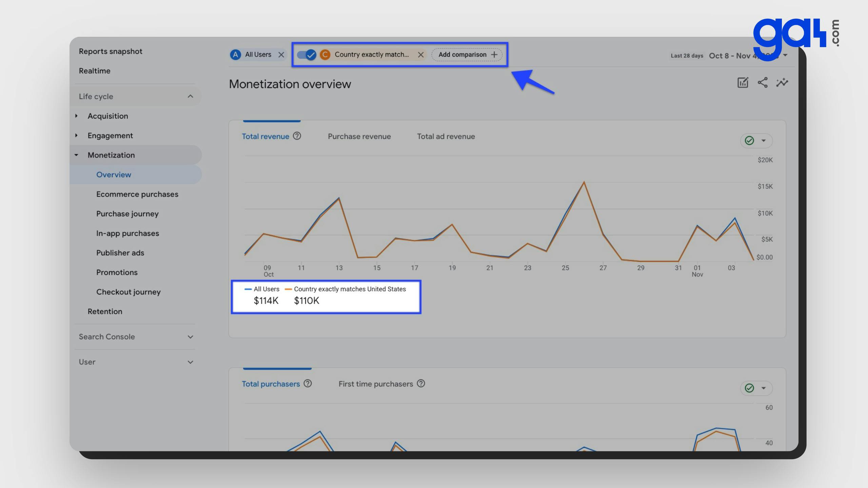Remove the Country exactly matches comparison
The height and width of the screenshot is (488, 868).
421,55
